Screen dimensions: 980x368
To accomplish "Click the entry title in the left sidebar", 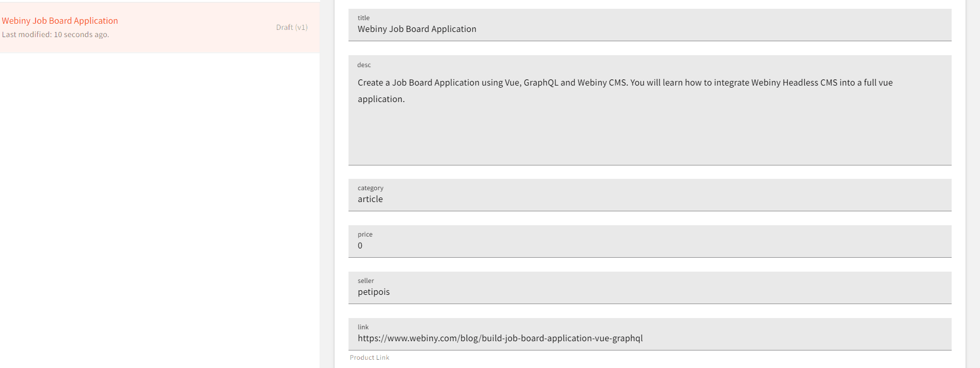I will click(x=60, y=21).
